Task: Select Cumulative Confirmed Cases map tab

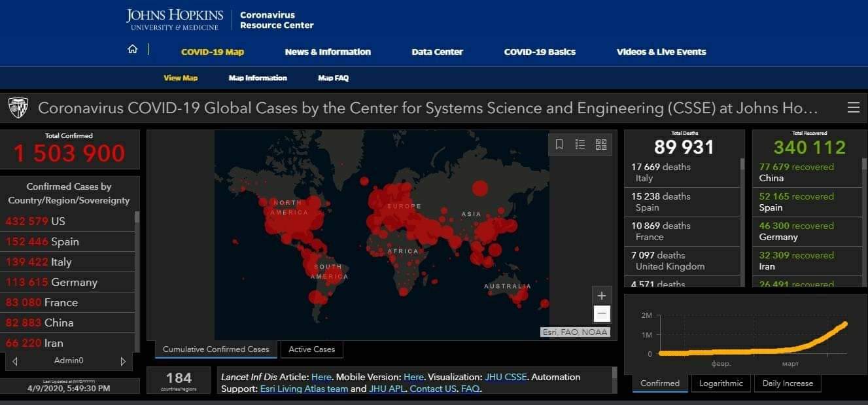Action: (x=216, y=349)
